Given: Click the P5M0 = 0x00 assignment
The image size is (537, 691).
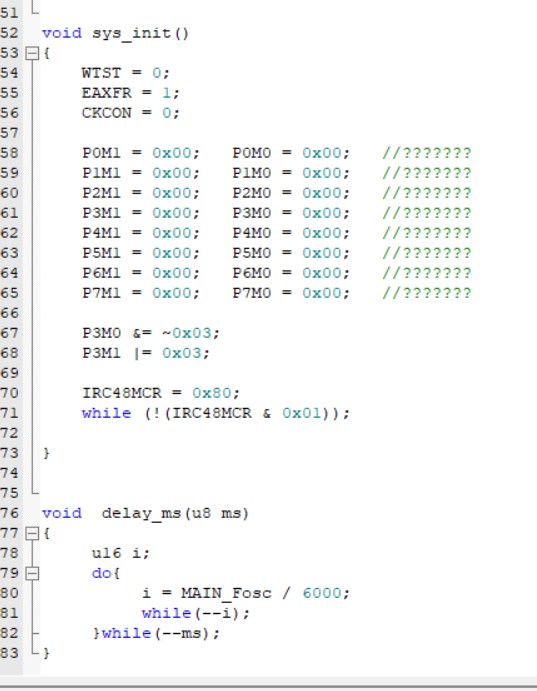Looking at the screenshot, I should (291, 253).
